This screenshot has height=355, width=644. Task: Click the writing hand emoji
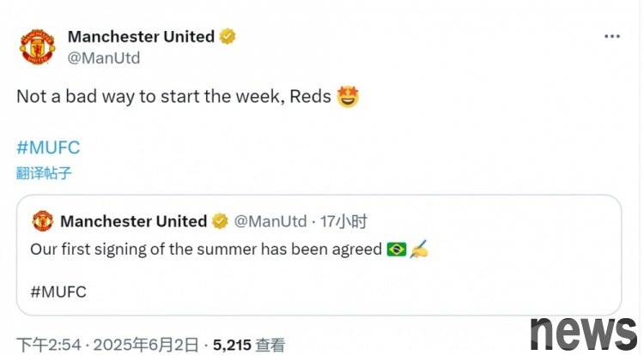[418, 249]
